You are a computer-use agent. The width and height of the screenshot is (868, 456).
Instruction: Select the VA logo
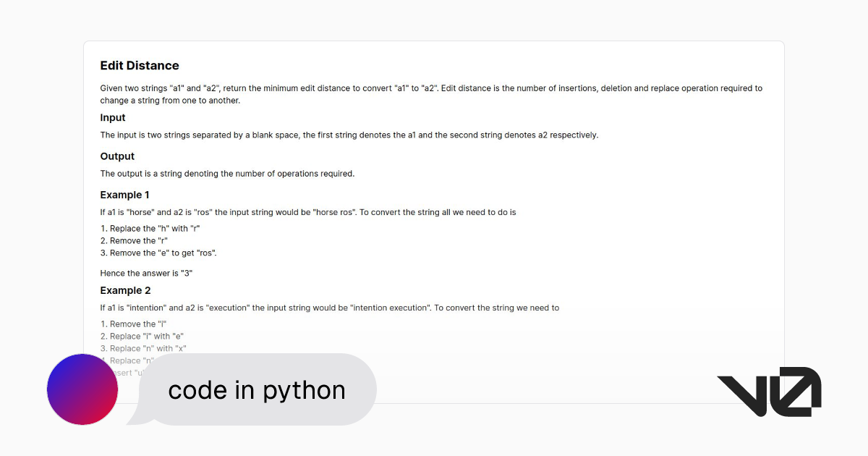pos(768,392)
